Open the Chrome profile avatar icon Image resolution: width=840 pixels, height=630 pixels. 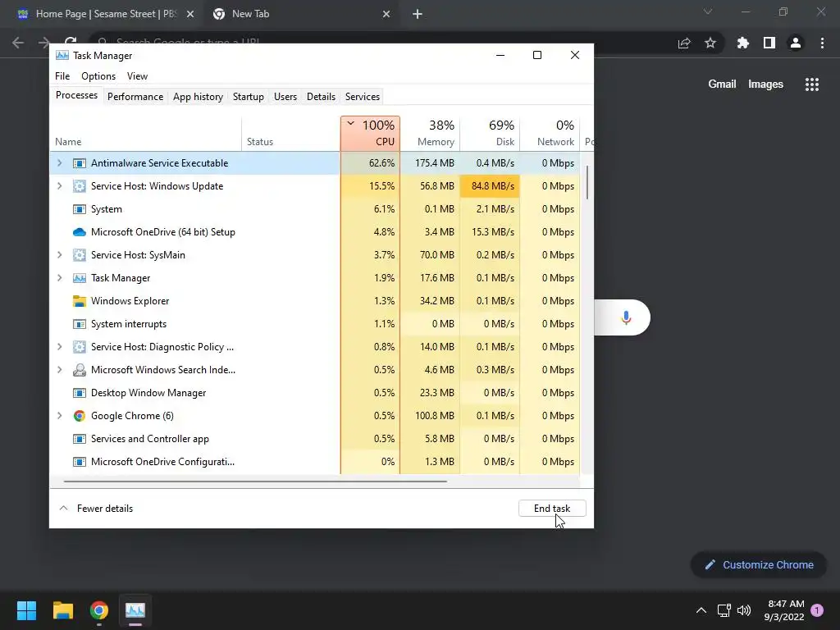click(x=796, y=43)
